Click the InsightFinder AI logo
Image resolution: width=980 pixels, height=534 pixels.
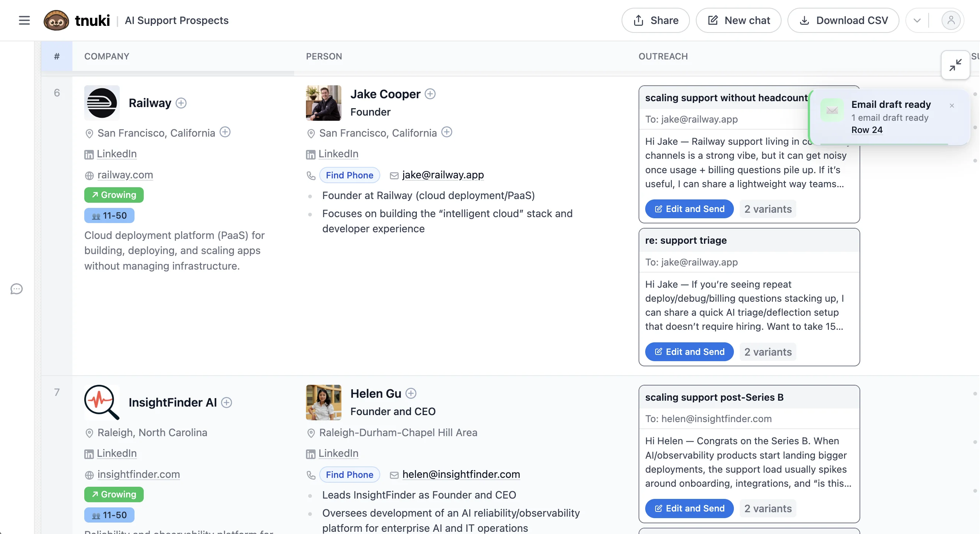(x=102, y=402)
